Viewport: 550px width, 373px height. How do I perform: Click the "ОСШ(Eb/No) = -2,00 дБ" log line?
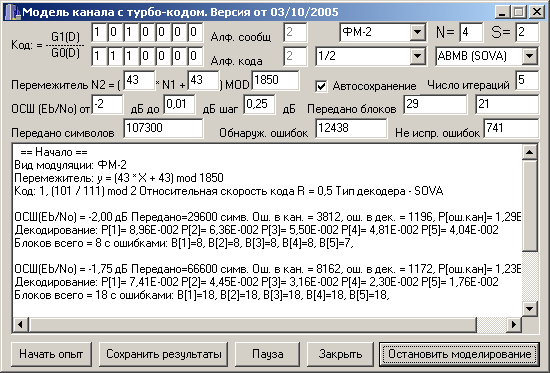(x=268, y=217)
